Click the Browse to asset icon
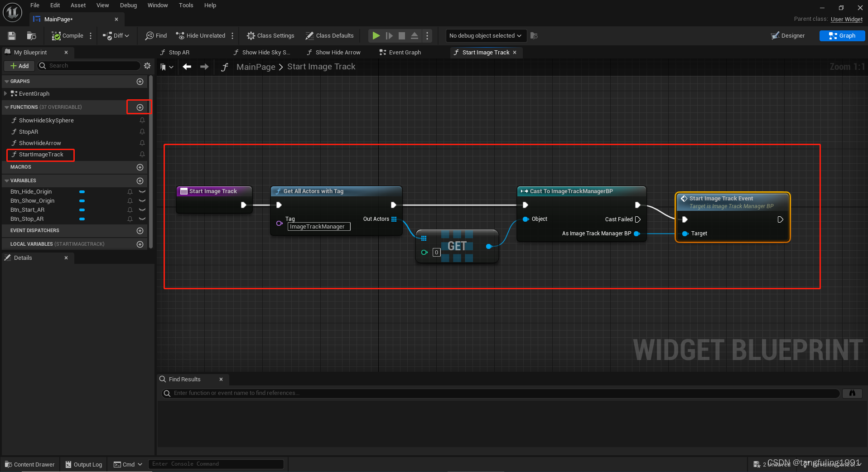Viewport: 868px width, 472px height. 31,36
